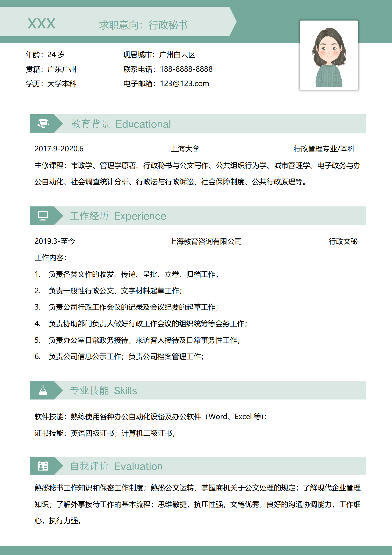Click the evaluation line starting 知识；了解外事接待

[x=198, y=504]
